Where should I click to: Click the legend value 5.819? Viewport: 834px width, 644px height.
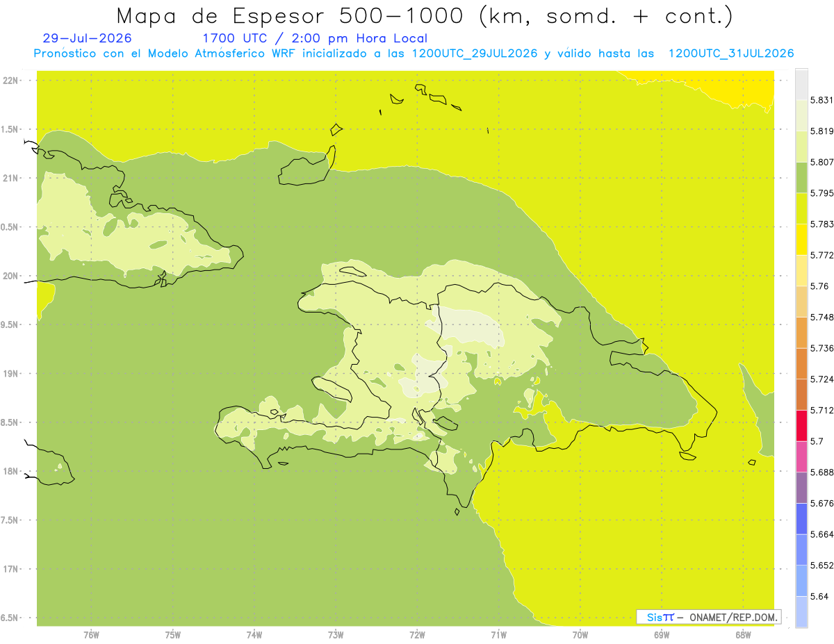tap(821, 131)
